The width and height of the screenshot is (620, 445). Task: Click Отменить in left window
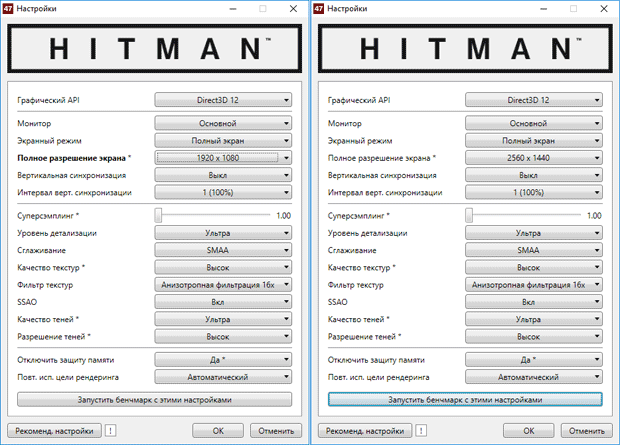pyautogui.click(x=276, y=431)
